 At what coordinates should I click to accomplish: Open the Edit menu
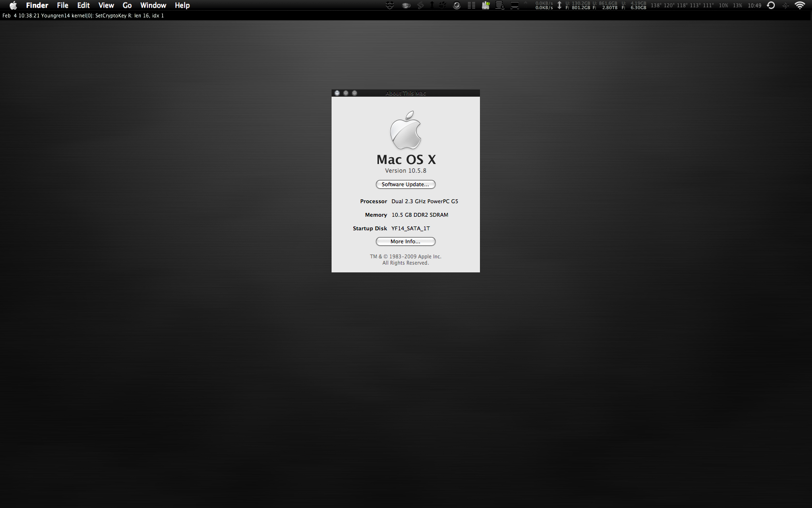click(84, 5)
